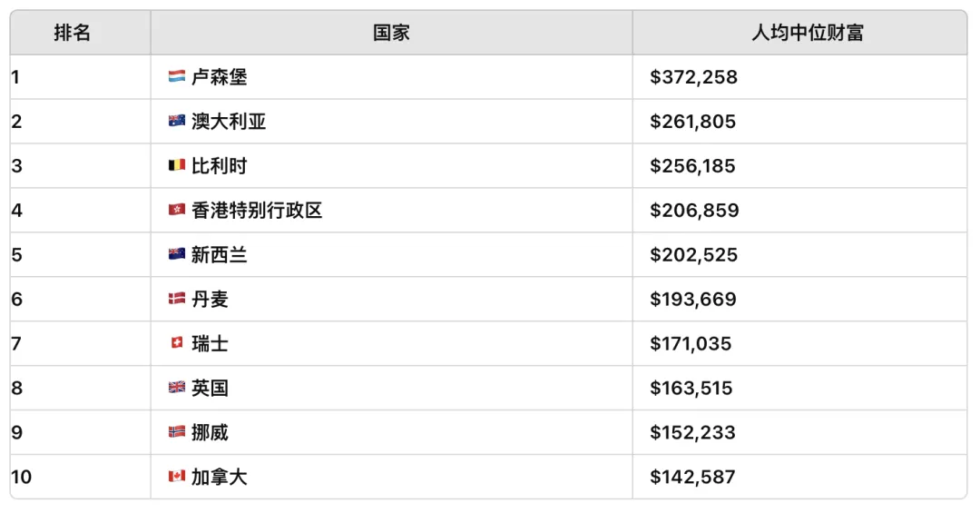980x513 pixels.
Task: Click the Hong Kong flag icon
Action: [x=177, y=210]
